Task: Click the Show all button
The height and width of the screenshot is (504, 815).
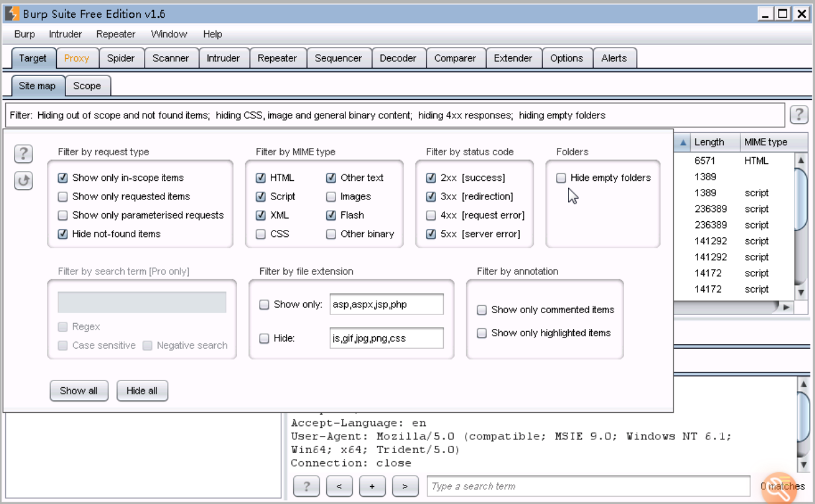Action: point(79,390)
